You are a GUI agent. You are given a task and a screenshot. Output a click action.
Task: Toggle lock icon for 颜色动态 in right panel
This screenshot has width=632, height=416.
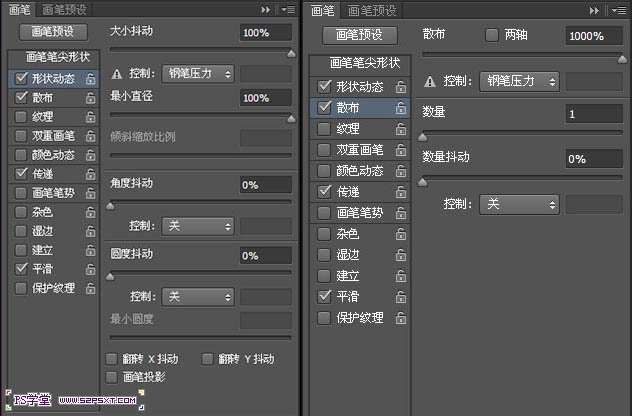(x=401, y=171)
